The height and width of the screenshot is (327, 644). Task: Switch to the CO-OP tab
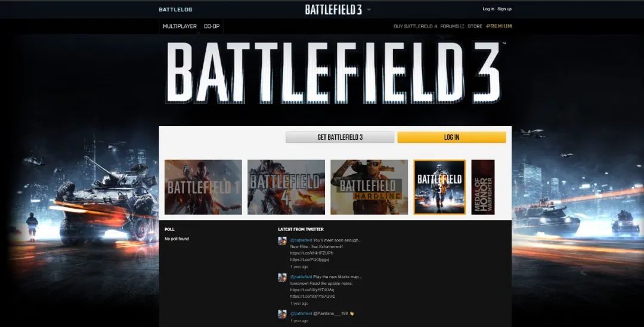tap(212, 26)
